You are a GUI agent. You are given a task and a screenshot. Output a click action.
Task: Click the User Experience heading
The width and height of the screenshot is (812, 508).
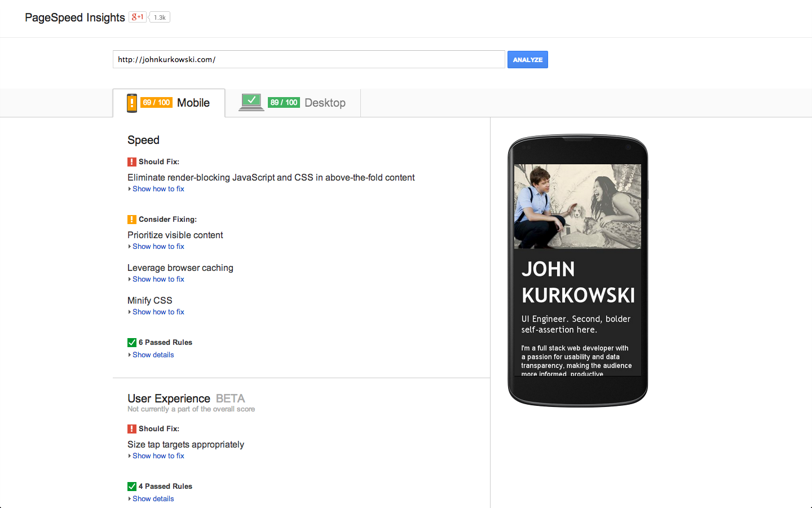click(169, 398)
